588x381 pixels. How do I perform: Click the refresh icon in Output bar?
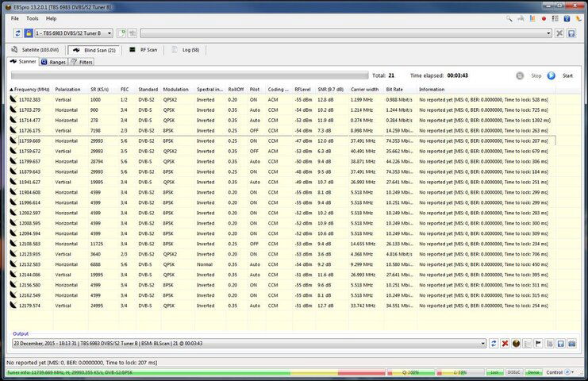[494, 343]
